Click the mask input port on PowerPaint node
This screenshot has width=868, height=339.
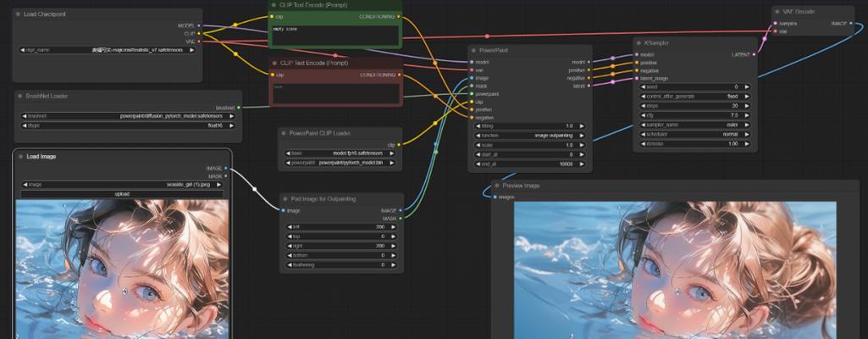[x=471, y=86]
